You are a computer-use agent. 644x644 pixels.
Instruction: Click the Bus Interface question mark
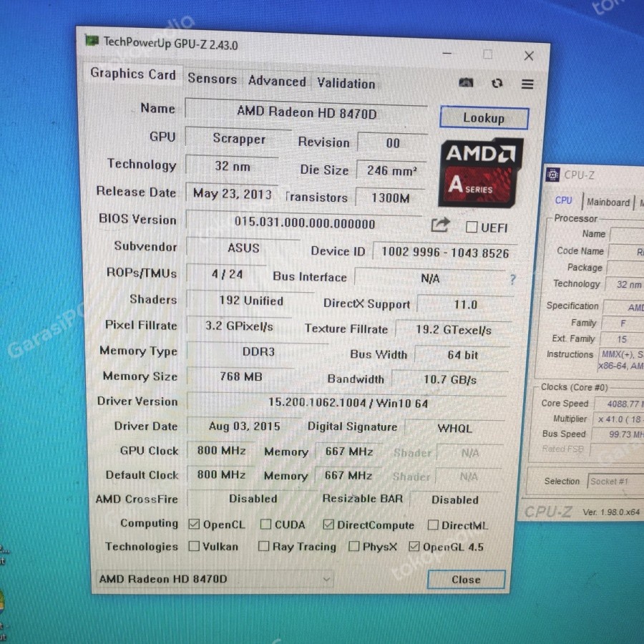click(x=512, y=280)
